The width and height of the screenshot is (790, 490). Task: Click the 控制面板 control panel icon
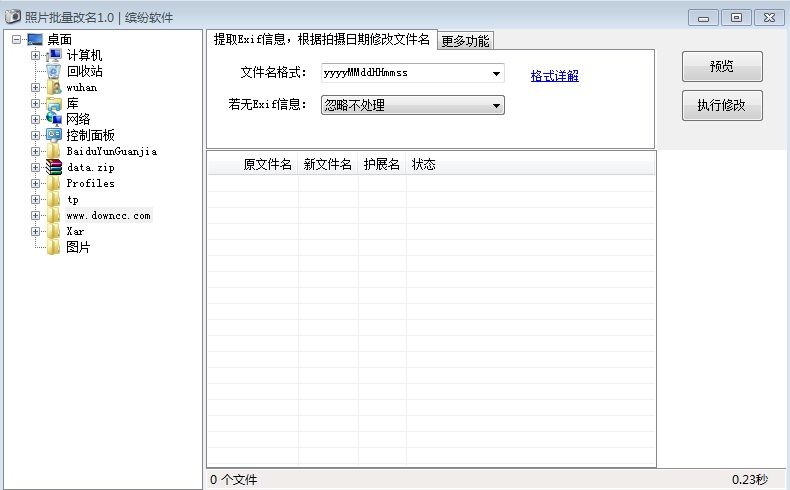point(54,135)
